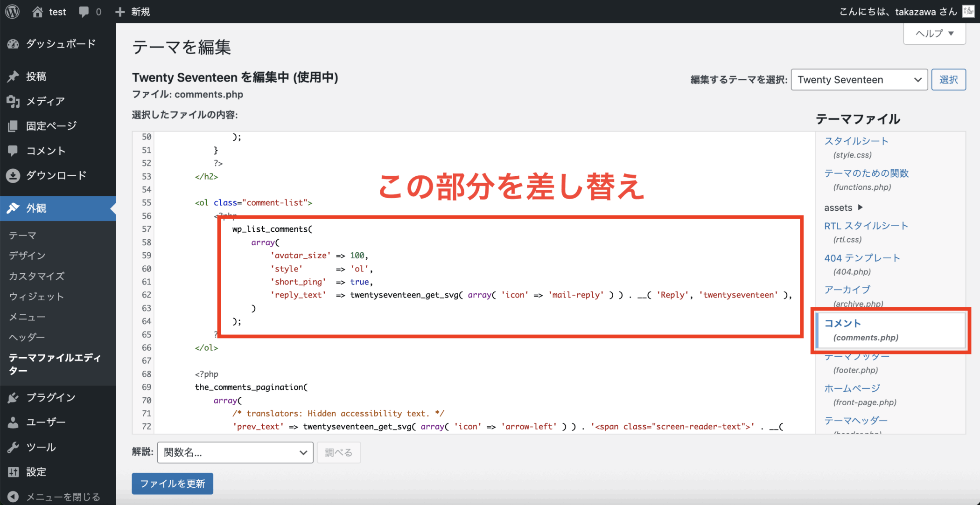Click the ツール wrench icon
Viewport: 980px width, 505px height.
point(13,447)
